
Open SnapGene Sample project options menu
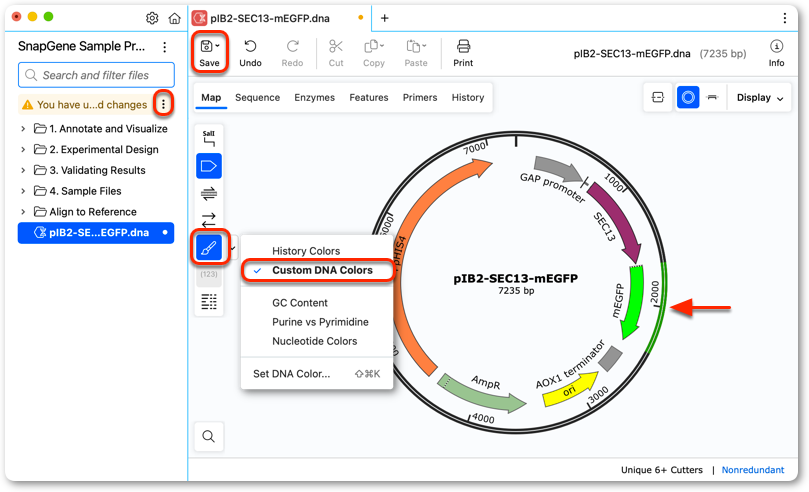[x=165, y=47]
